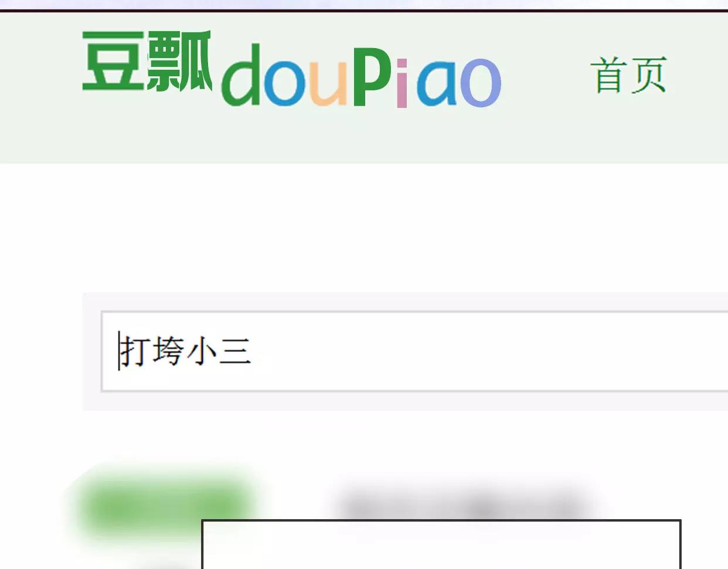The width and height of the screenshot is (728, 569).
Task: Click inside the white black-bordered panel
Action: pos(441,544)
